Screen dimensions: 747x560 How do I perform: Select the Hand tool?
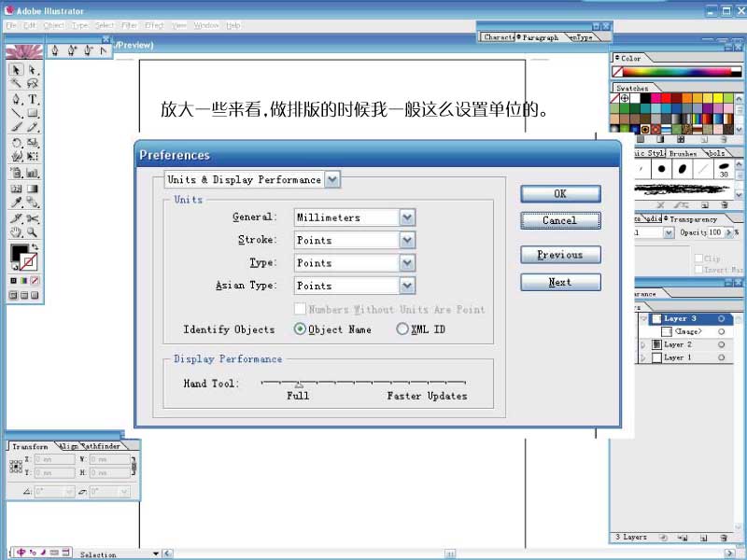[x=16, y=232]
